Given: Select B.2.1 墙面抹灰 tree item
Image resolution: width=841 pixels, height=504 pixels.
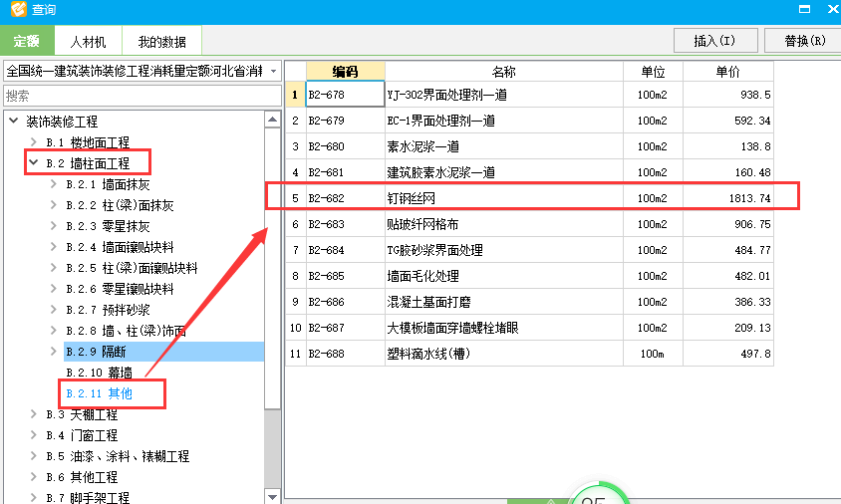Looking at the screenshot, I should [108, 184].
